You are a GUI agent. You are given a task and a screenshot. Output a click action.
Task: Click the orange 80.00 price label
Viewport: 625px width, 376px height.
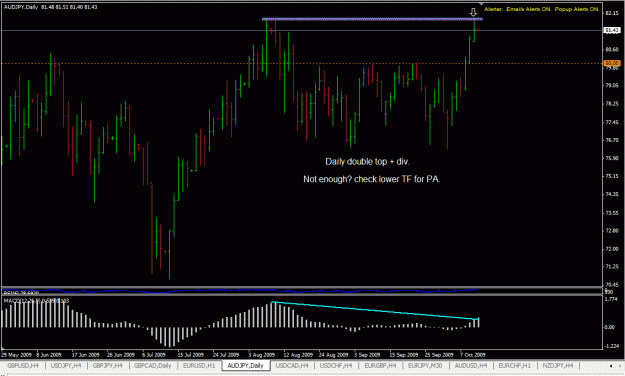coord(612,63)
